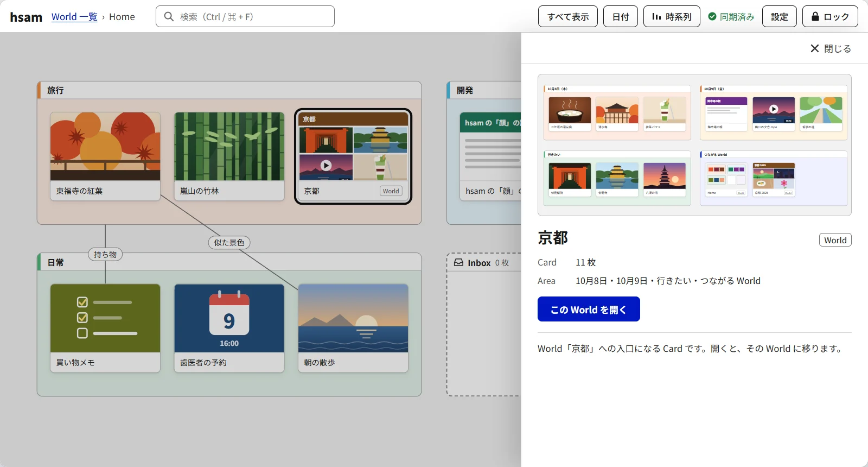The image size is (868, 467).
Task: Select the 東福寺の紅葉 card
Action: [105, 156]
